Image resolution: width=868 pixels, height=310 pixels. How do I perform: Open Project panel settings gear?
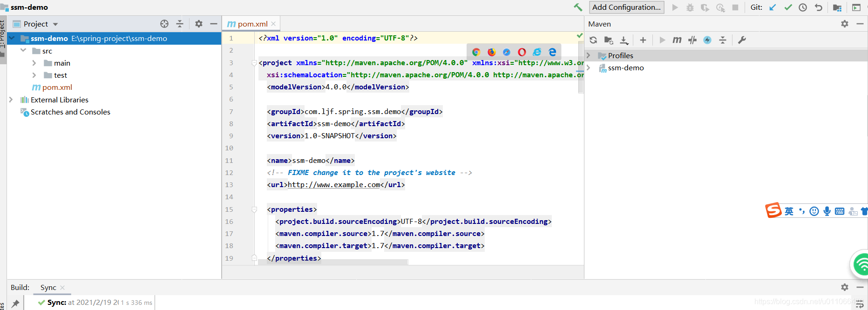tap(199, 24)
